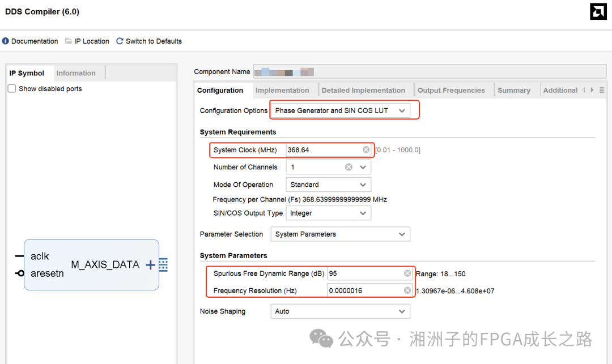Screen dimensions: 612x364
Task: Open the Parameter Selection dropdown
Action: click(x=341, y=234)
